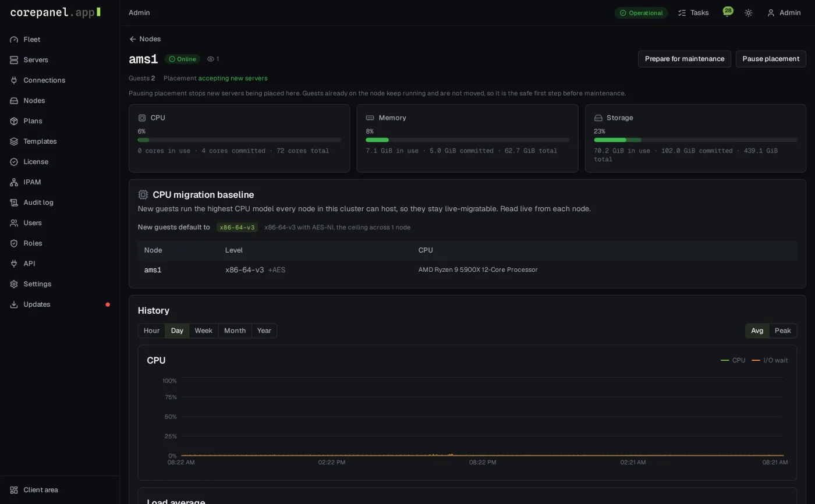Click the Admin user avatar icon
Viewport: 815px width, 504px height.
(x=771, y=13)
